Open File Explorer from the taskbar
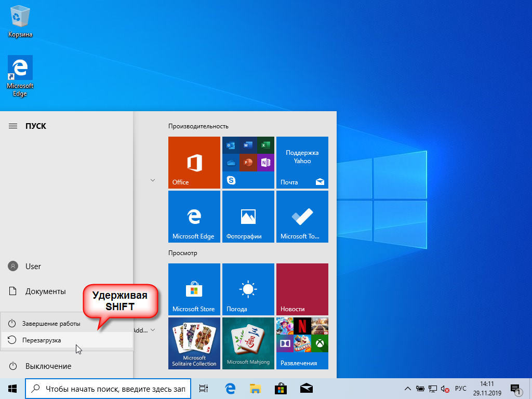 pos(256,389)
